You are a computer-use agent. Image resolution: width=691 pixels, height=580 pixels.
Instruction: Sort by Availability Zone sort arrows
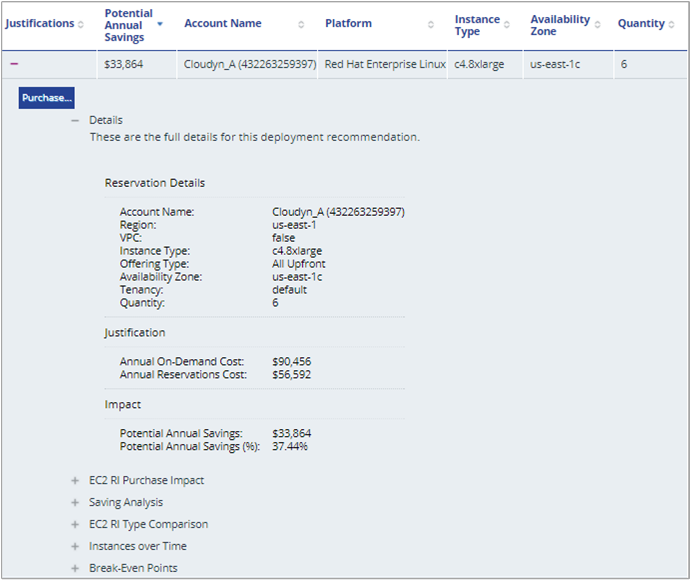598,25
